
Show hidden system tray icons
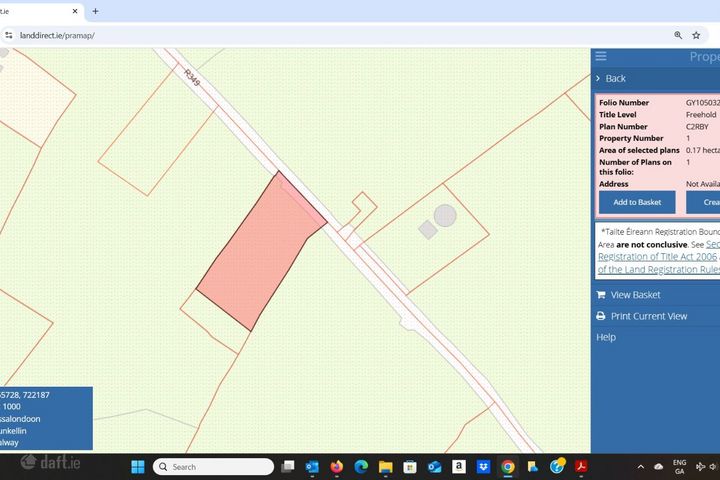(640, 467)
